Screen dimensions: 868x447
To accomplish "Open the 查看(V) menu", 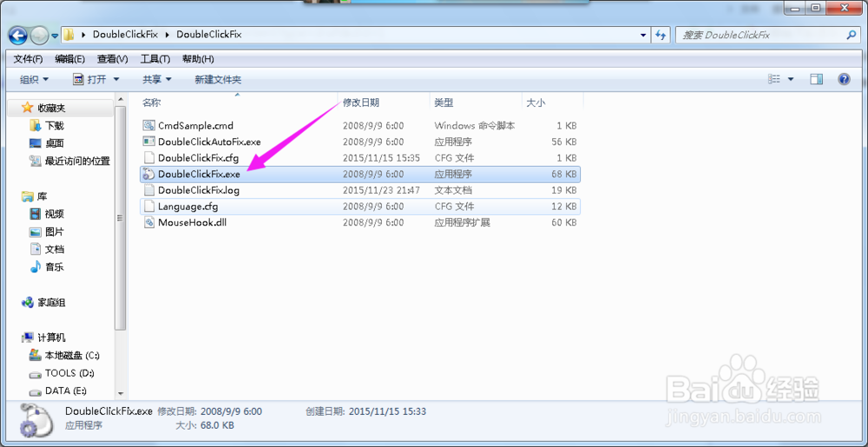I will click(112, 59).
